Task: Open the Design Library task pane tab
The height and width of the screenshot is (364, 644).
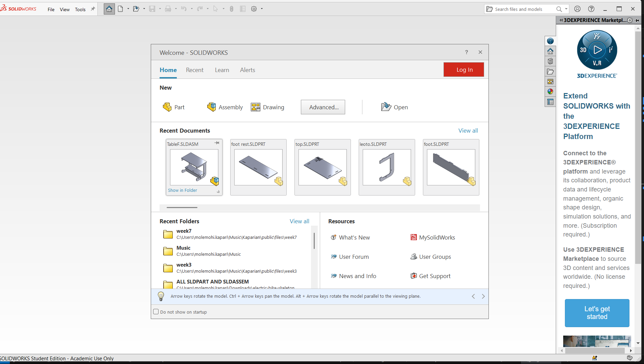Action: (x=550, y=61)
